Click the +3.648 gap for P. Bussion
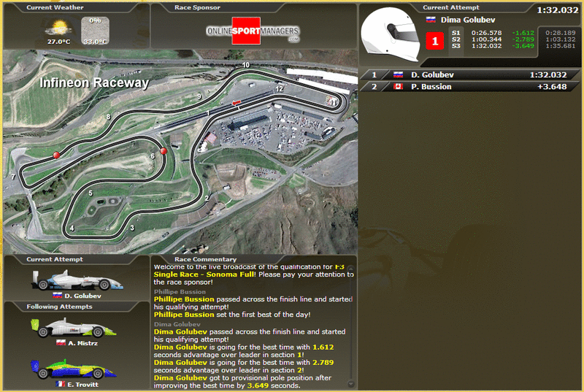584x392 pixels. [x=552, y=87]
